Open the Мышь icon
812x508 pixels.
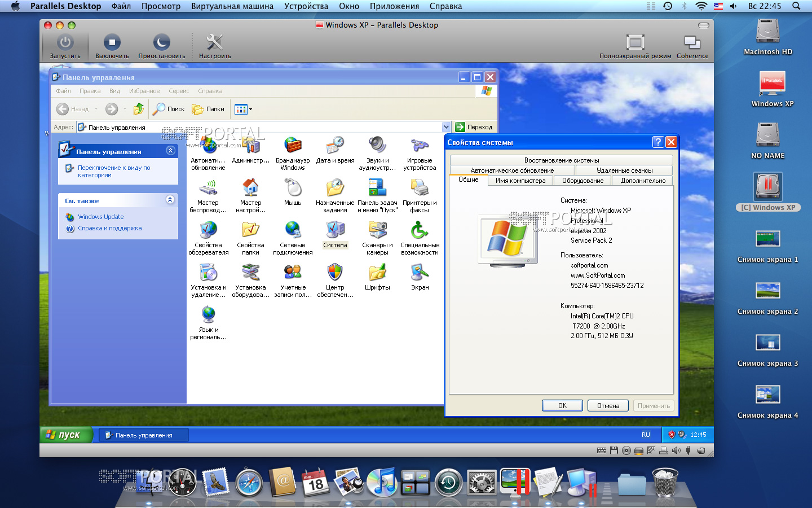pyautogui.click(x=293, y=192)
